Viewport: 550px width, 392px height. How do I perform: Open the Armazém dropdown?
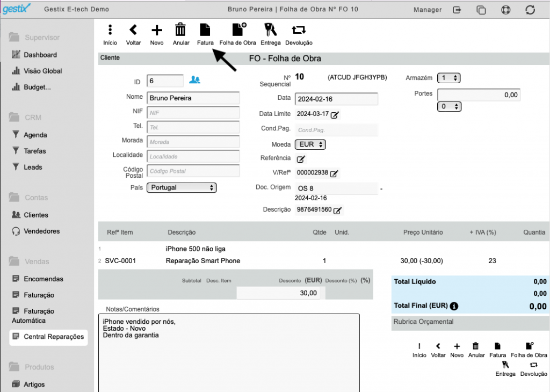click(x=449, y=78)
